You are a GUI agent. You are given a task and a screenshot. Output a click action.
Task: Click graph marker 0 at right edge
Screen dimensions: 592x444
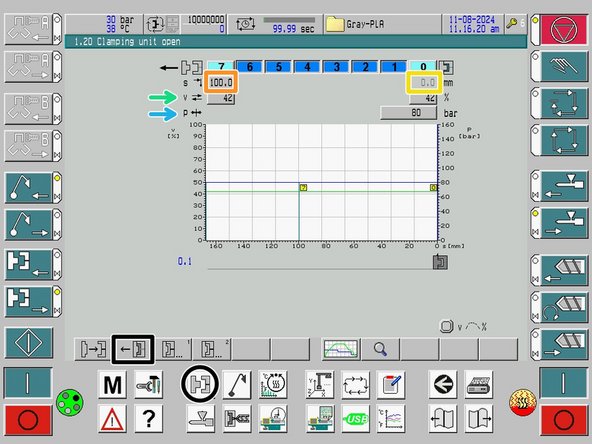433,188
